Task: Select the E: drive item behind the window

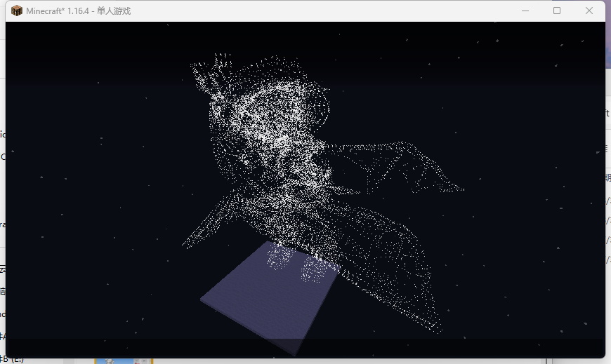Action: tap(11, 359)
